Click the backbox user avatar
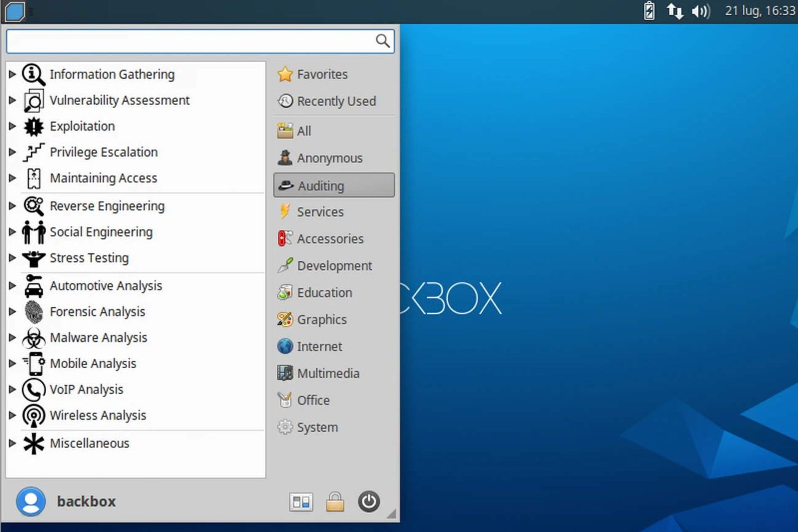The image size is (798, 532). 31,502
